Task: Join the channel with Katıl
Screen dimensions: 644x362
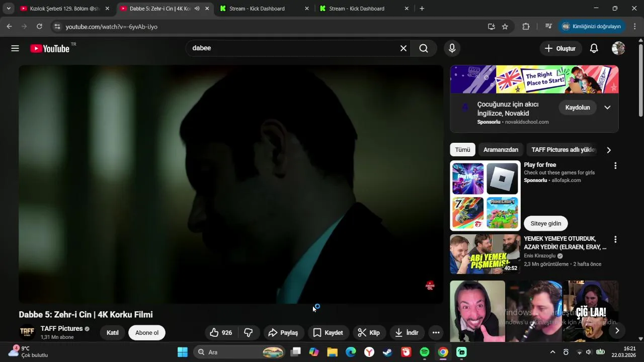Action: coord(113,333)
